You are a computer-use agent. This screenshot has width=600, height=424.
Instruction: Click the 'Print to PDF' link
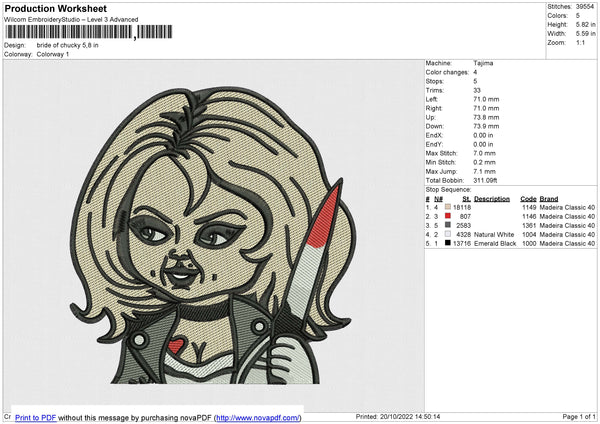click(x=36, y=417)
